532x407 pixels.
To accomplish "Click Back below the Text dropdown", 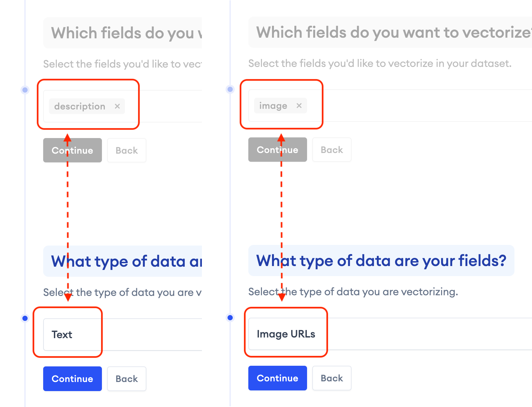I will coord(127,379).
